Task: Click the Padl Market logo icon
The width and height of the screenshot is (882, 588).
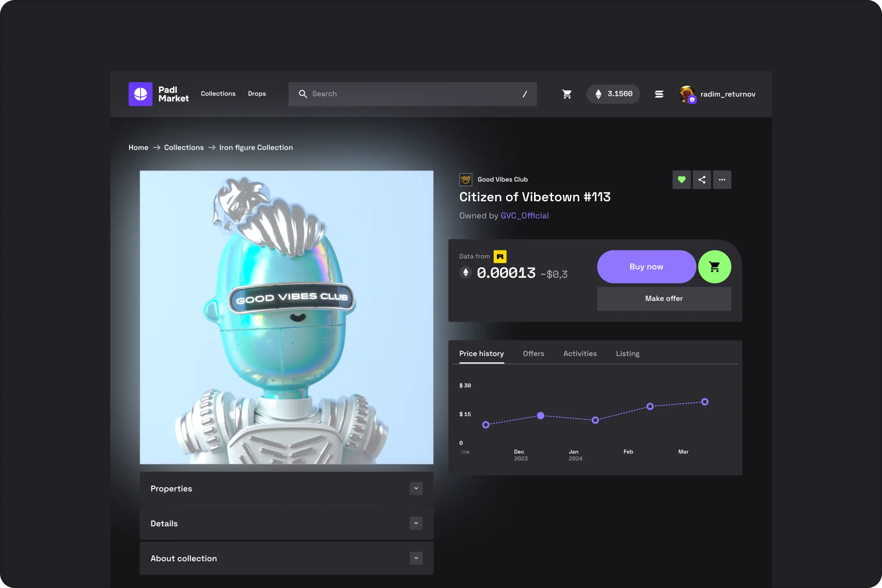Action: (140, 94)
